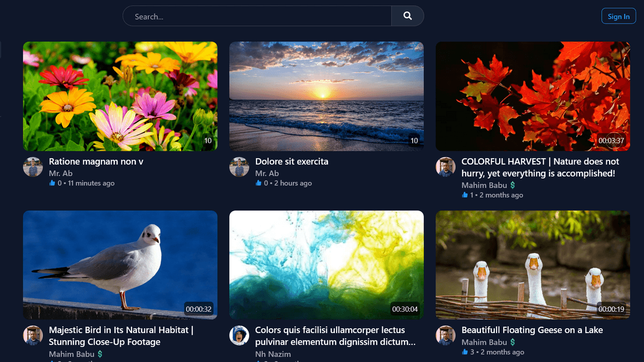Open the red maple leaves thumbnail
This screenshot has height=362, width=644.
[x=533, y=96]
